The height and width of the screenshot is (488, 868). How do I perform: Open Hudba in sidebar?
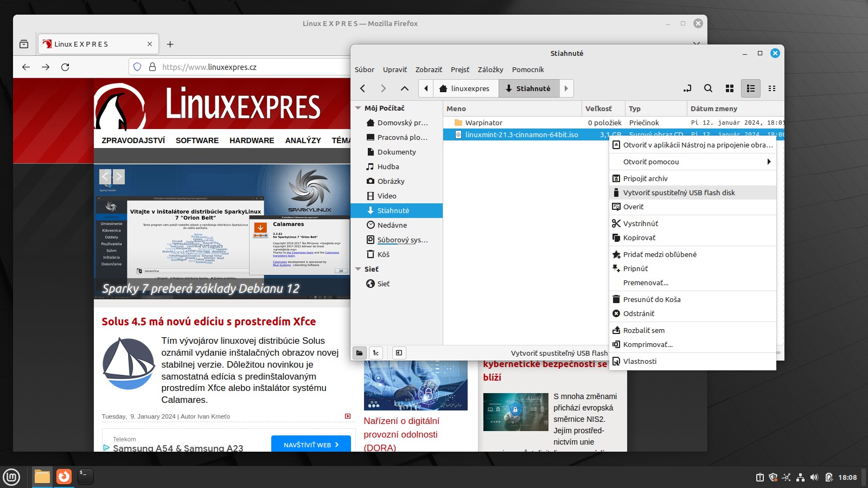(397, 166)
